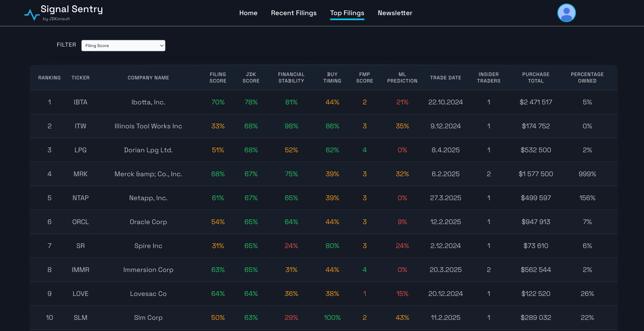Open the Recent Filings tab
The image size is (644, 331).
[293, 13]
